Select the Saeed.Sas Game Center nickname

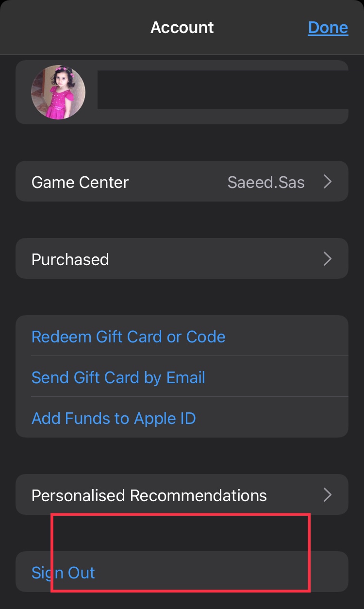(x=266, y=183)
